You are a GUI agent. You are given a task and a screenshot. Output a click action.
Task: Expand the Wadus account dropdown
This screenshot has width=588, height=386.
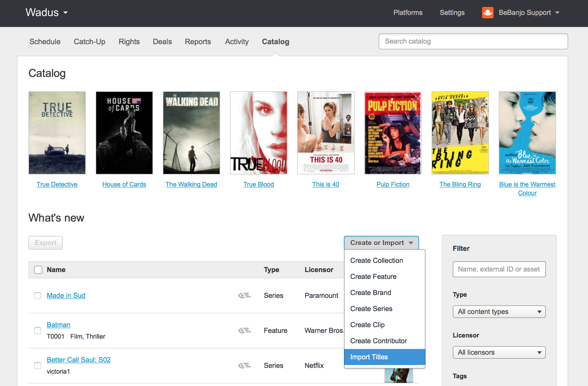coord(47,13)
